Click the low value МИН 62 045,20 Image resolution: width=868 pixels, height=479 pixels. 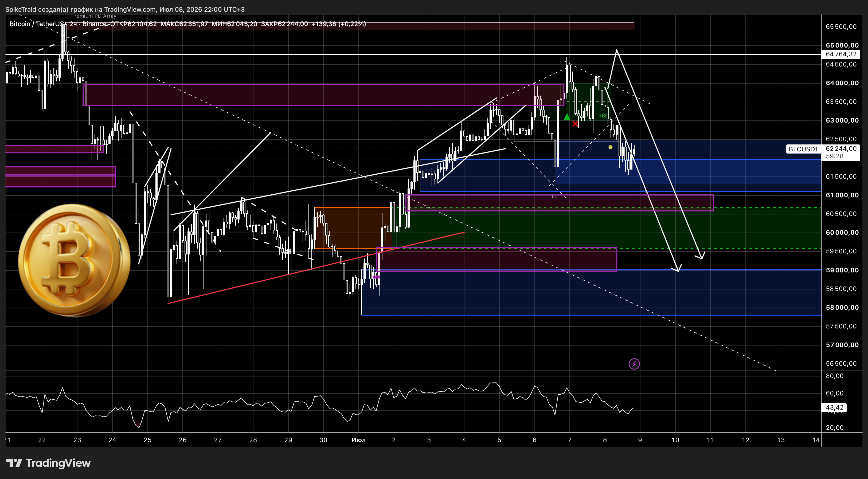(234, 24)
